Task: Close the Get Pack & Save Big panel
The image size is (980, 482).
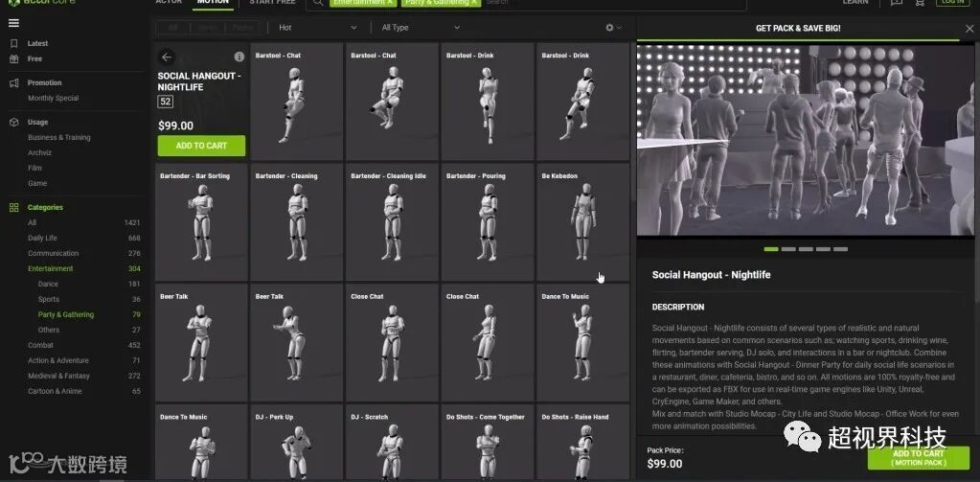Action: [969, 29]
